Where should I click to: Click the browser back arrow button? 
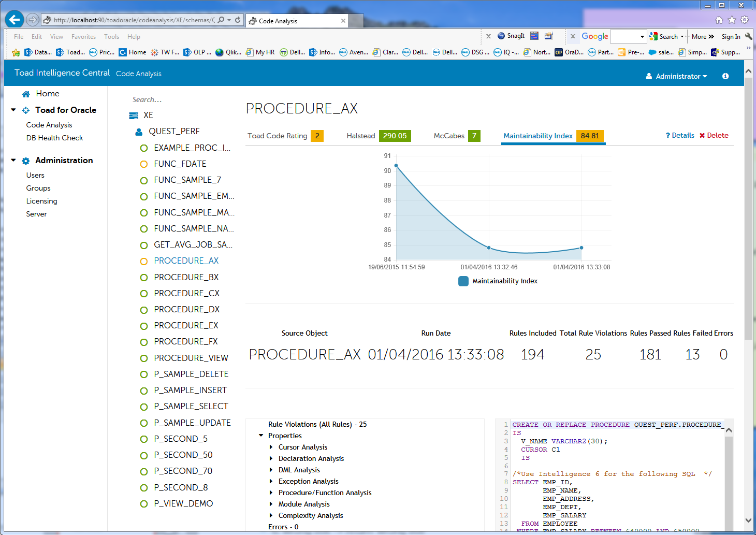point(14,20)
